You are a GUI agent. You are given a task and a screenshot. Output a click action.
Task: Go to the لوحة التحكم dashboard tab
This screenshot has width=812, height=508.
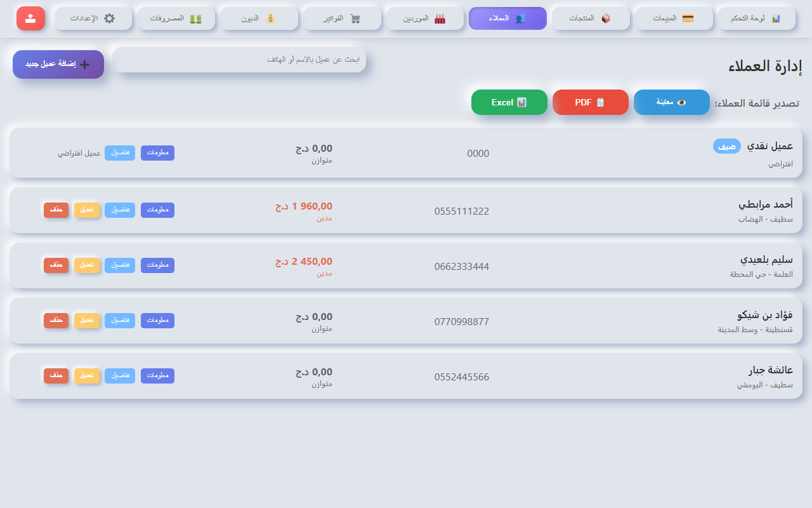[757, 18]
